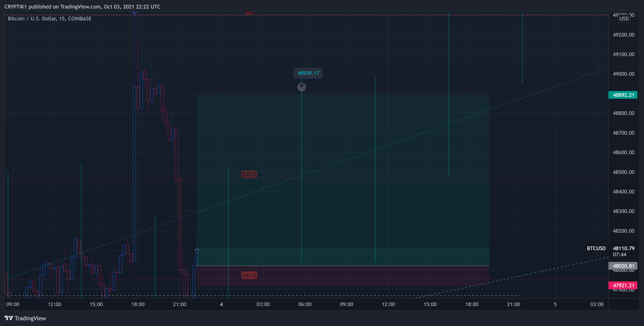Click the CRYPTIK1 published header text

pos(82,7)
